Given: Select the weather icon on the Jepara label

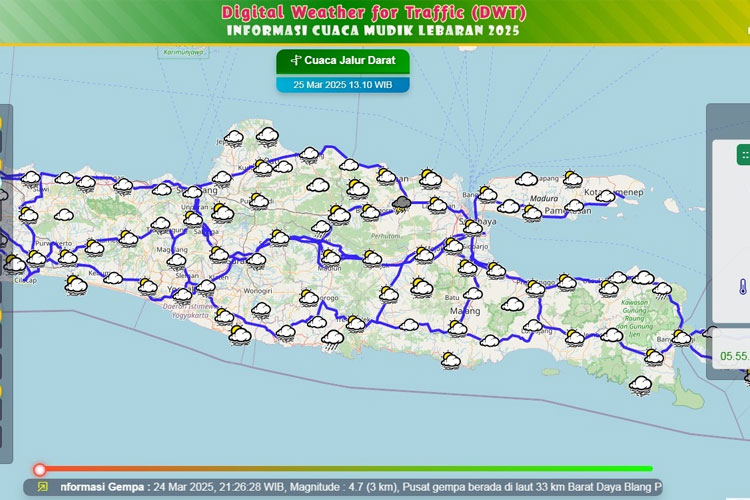Looking at the screenshot, I should click(233, 139).
